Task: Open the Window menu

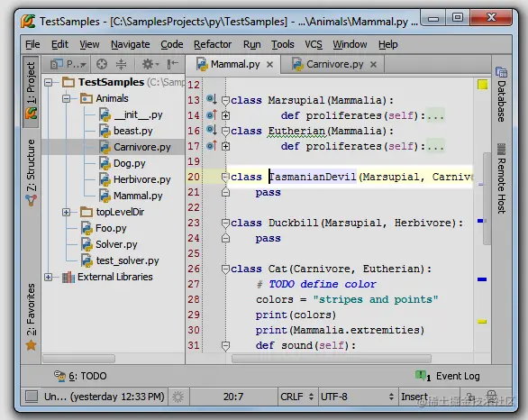Action: point(350,44)
